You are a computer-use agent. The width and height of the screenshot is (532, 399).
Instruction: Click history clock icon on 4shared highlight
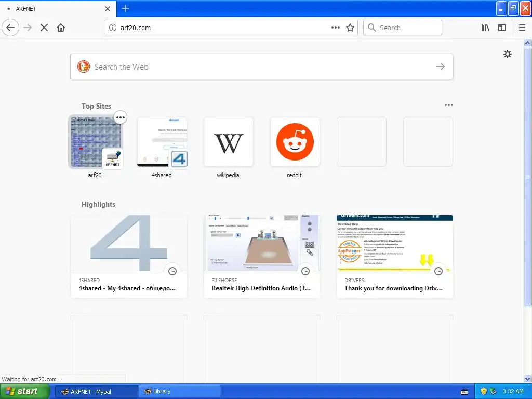tap(172, 271)
